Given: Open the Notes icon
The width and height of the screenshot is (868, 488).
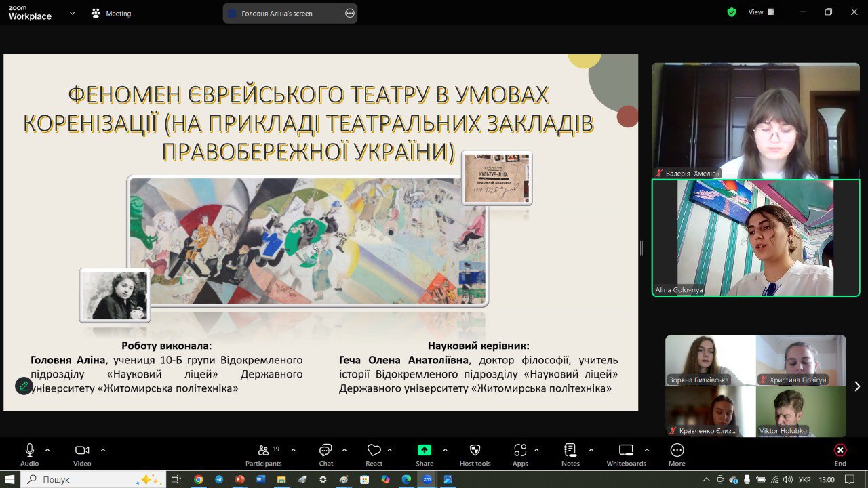Looking at the screenshot, I should point(570,450).
